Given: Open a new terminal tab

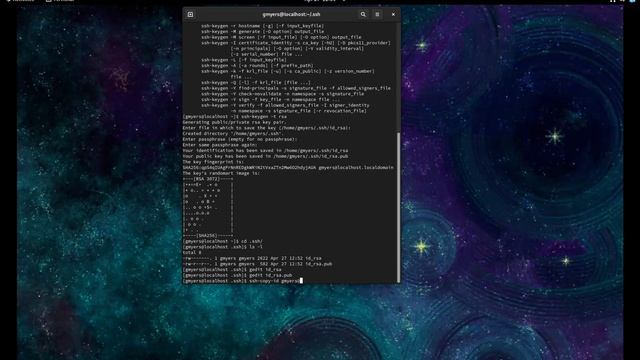Looking at the screenshot, I should 190,14.
